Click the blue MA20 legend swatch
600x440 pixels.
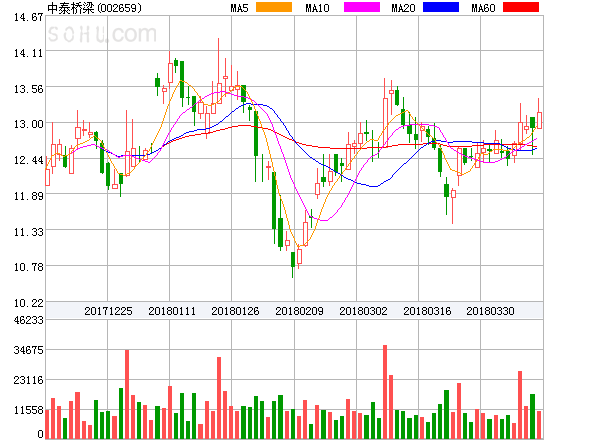[441, 7]
